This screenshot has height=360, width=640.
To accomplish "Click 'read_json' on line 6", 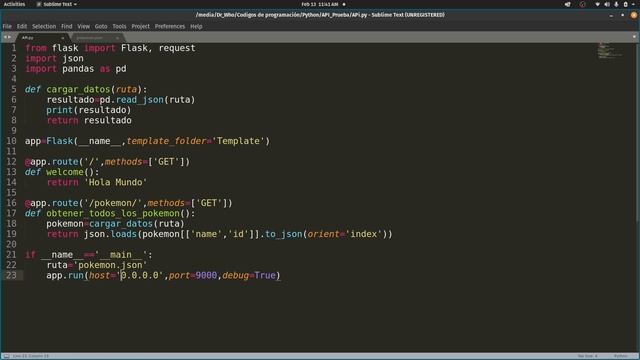I will coord(140,100).
